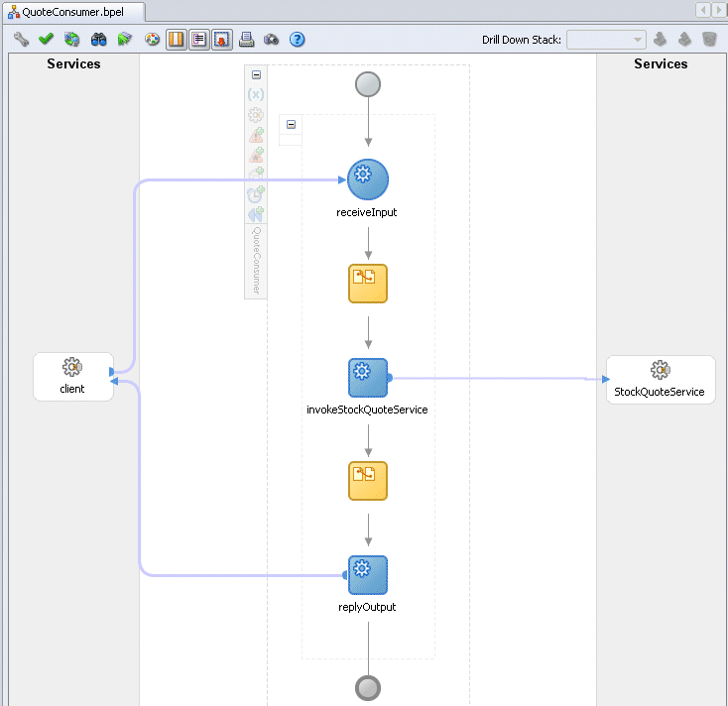The image size is (728, 706).
Task: Open the color palette icon in toolbar
Action: 152,40
